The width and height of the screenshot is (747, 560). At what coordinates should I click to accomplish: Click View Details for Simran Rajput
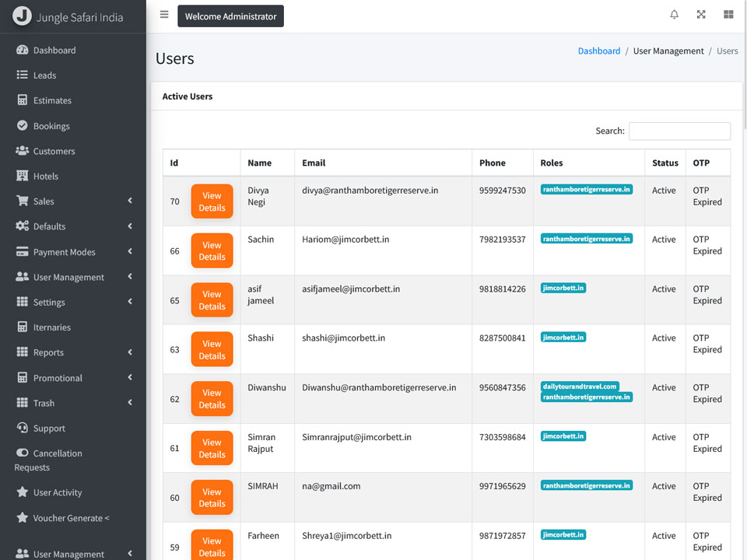click(x=212, y=448)
